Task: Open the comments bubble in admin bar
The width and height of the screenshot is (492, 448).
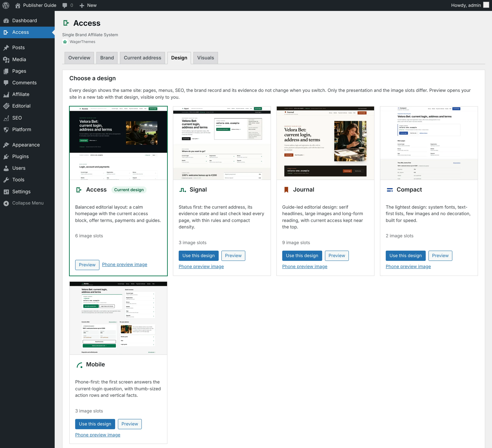Action: (x=65, y=5)
